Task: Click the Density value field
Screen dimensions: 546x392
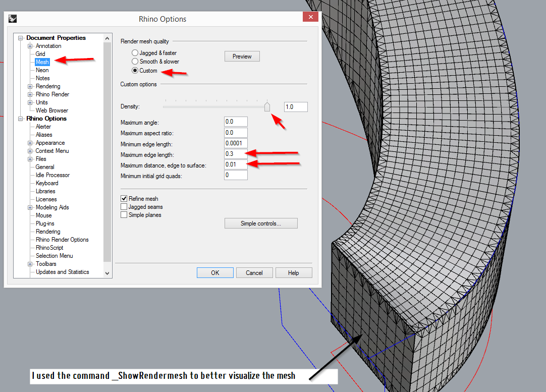Action: coord(296,107)
